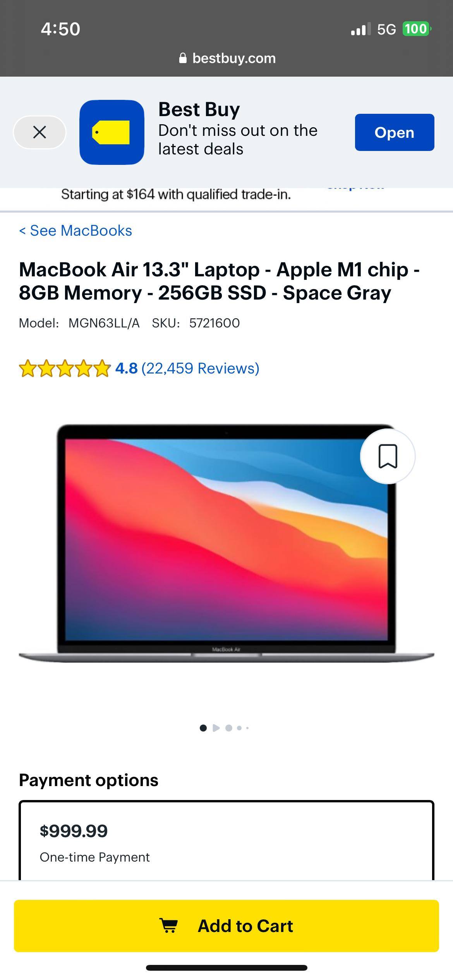Go back to See MacBooks
The image size is (453, 980).
coord(75,231)
